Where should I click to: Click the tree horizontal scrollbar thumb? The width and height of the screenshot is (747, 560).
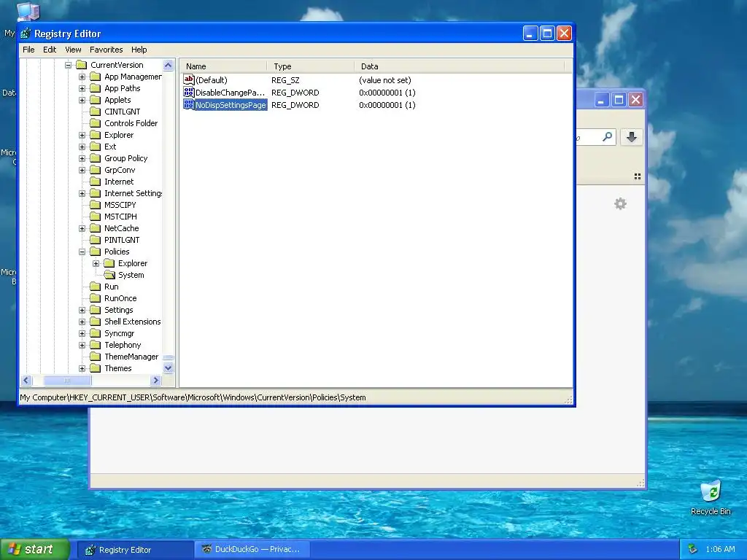67,380
